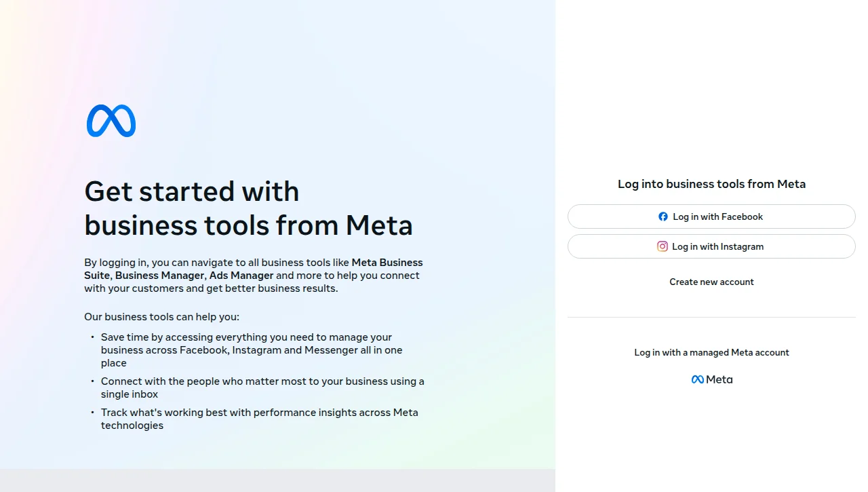The height and width of the screenshot is (492, 868).
Task: Open Instagram branding icon in second button
Action: [x=663, y=246]
